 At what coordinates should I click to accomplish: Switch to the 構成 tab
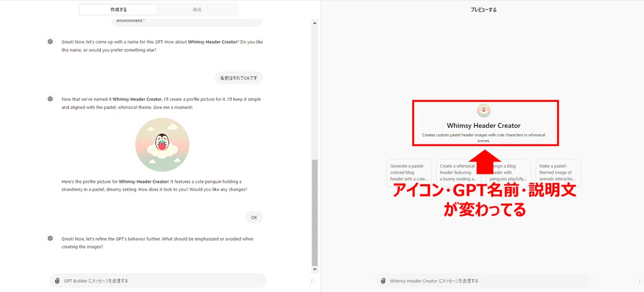[x=197, y=10]
